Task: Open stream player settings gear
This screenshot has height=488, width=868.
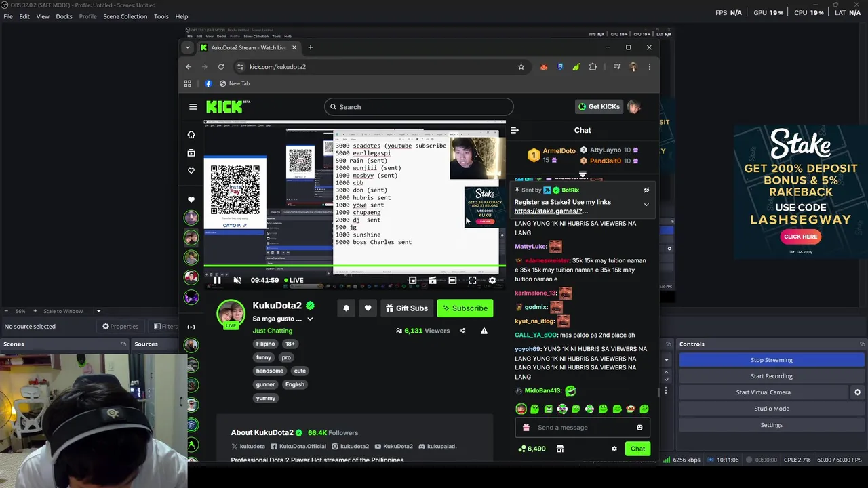Action: [x=492, y=280]
